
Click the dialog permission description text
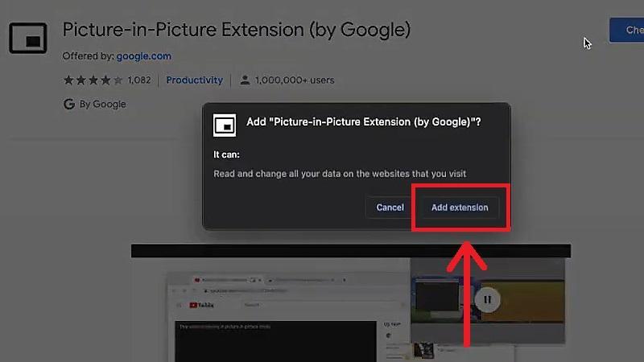tap(339, 174)
